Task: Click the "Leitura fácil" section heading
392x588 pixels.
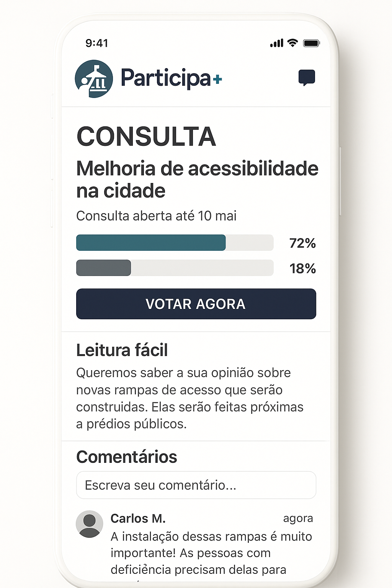Action: click(122, 350)
